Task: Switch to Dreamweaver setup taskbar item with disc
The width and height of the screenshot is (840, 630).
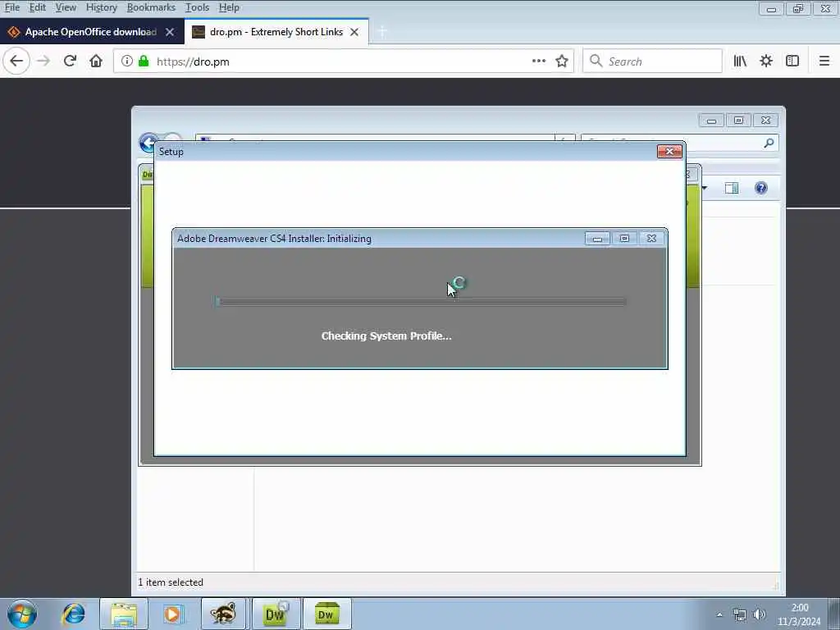Action: pyautogui.click(x=276, y=614)
